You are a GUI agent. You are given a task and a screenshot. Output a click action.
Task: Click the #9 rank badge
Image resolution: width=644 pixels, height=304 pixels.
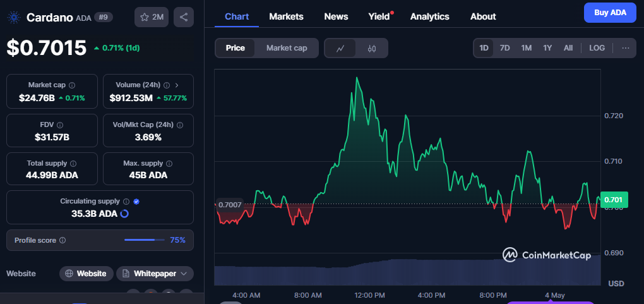tap(104, 17)
